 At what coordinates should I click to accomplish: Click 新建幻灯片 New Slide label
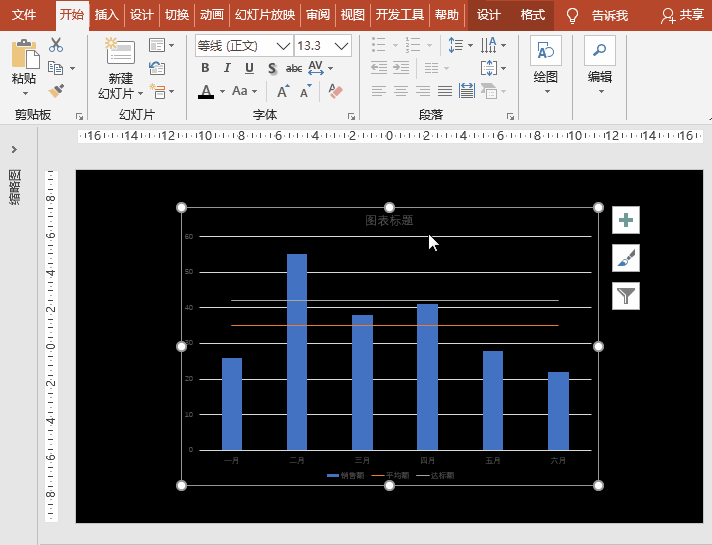tap(121, 86)
